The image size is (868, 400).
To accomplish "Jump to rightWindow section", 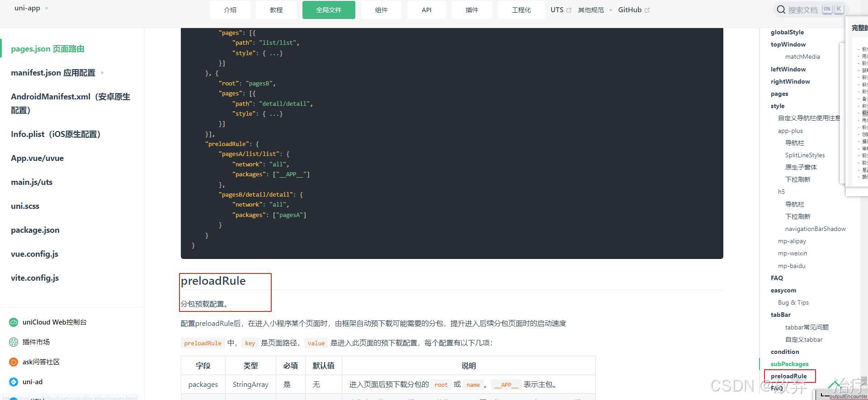I will tap(790, 81).
